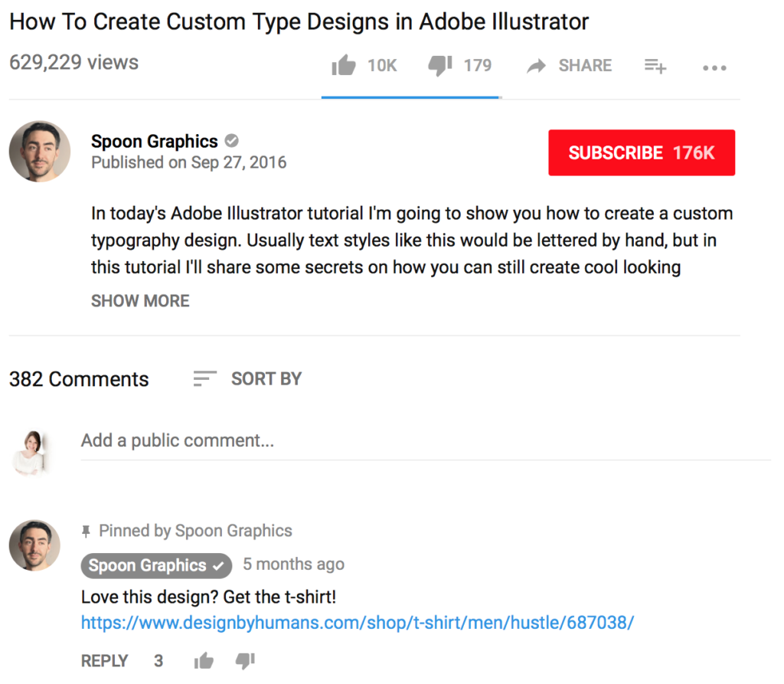Viewport: 784px width, 684px height.
Task: Open more actions with the three-dots icon
Action: [714, 67]
